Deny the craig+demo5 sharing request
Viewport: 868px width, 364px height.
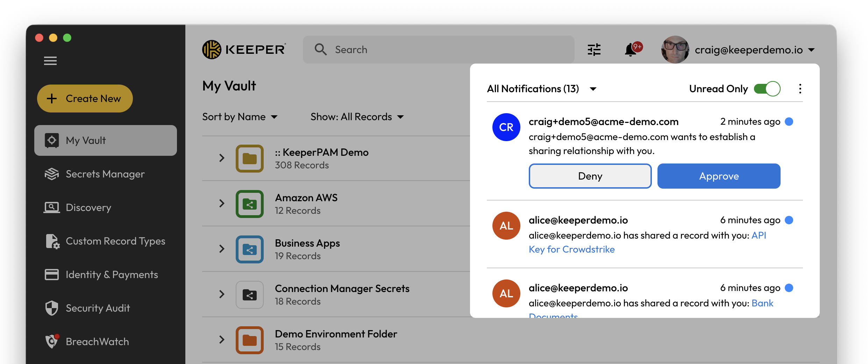click(590, 176)
